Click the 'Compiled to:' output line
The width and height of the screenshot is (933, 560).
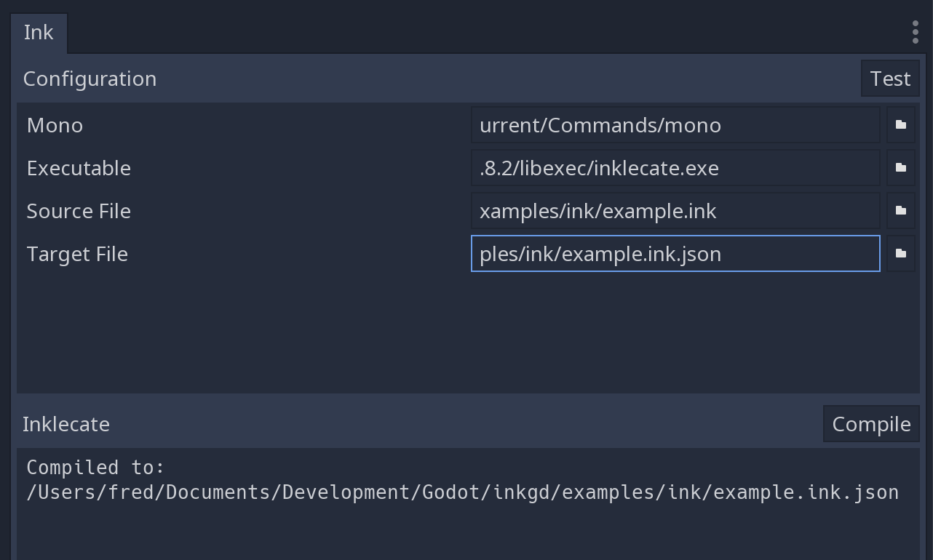pos(96,467)
